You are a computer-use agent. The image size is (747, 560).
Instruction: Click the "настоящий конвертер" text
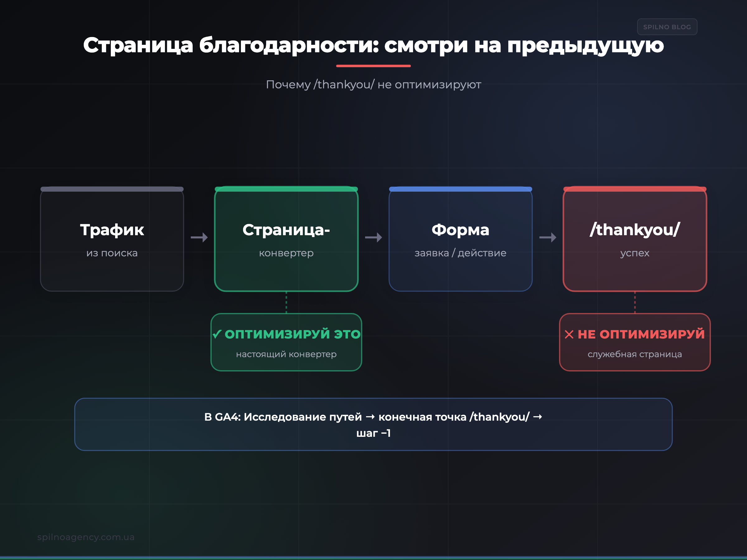pos(286,354)
